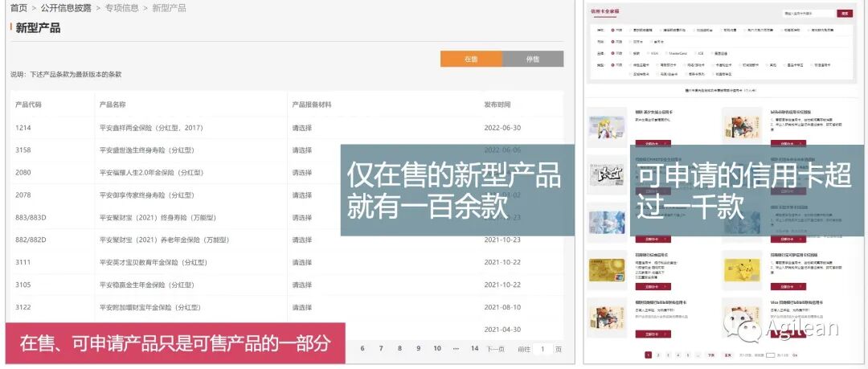Click the date 2022-06-30 cell
Screen dimensions: 868x369
[502, 128]
